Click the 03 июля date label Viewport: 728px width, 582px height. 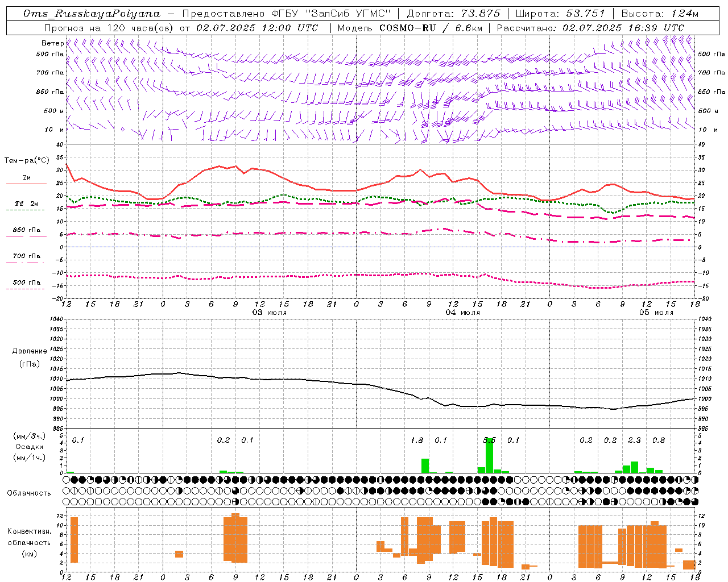point(270,313)
